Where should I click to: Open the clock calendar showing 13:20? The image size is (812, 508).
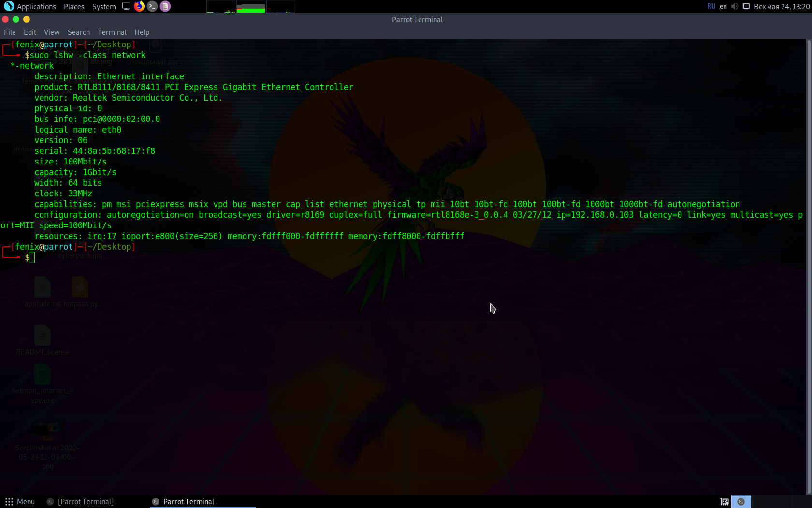tap(782, 6)
